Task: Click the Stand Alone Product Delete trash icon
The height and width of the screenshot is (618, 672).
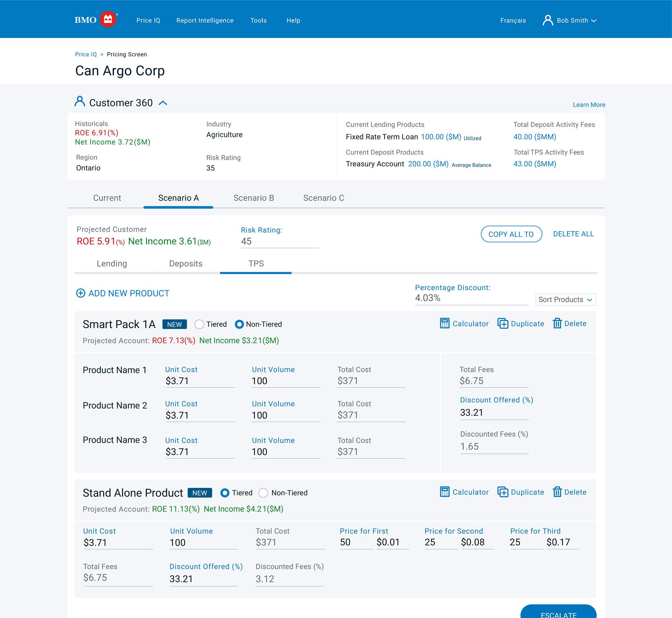Action: click(x=557, y=492)
